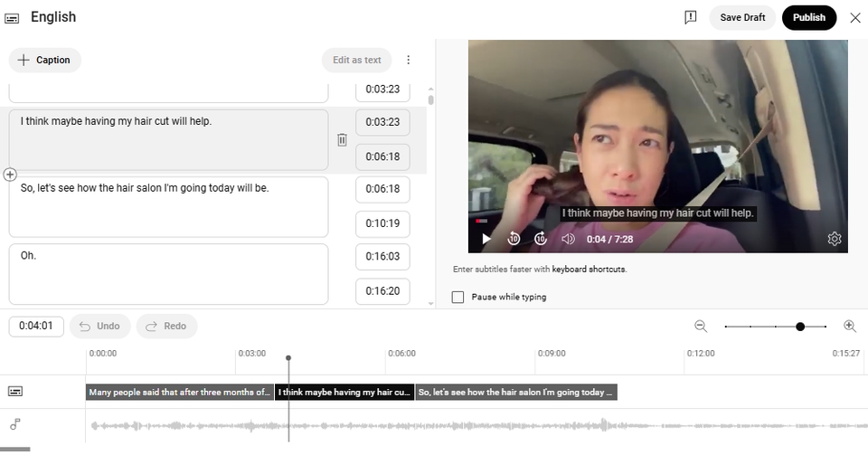Click the horizontal timeline scrollbar

15,449
